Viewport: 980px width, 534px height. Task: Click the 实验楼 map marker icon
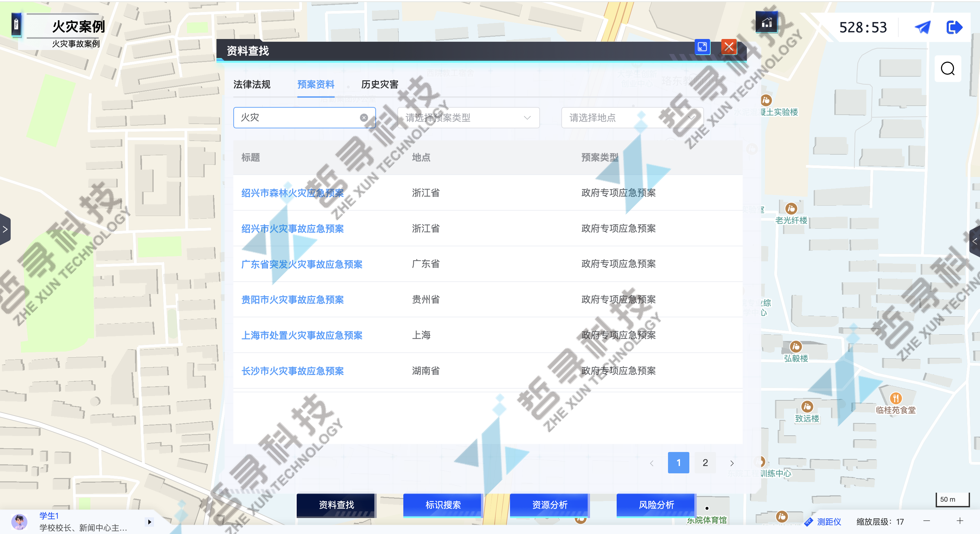[766, 100]
